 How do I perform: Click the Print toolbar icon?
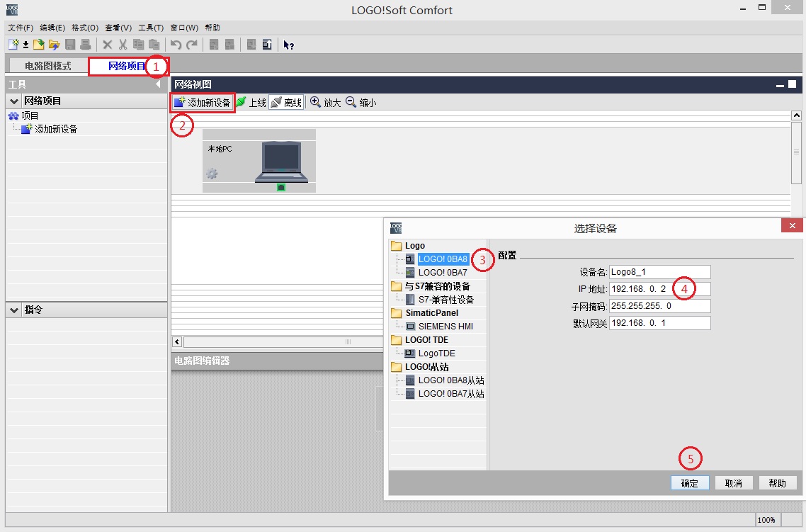click(x=85, y=45)
